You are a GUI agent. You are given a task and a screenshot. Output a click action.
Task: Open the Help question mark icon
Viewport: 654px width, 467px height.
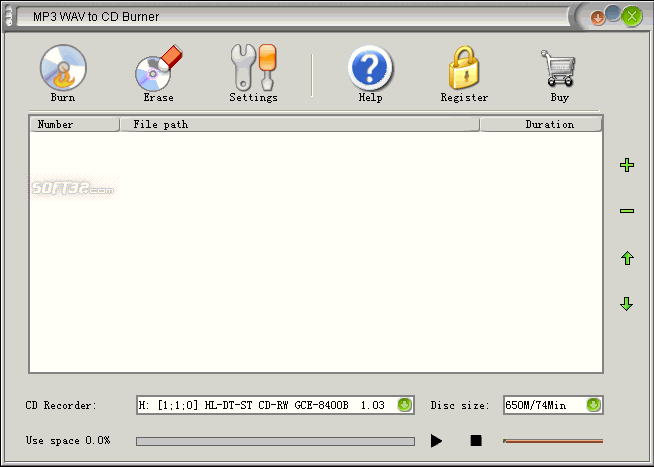pyautogui.click(x=370, y=68)
